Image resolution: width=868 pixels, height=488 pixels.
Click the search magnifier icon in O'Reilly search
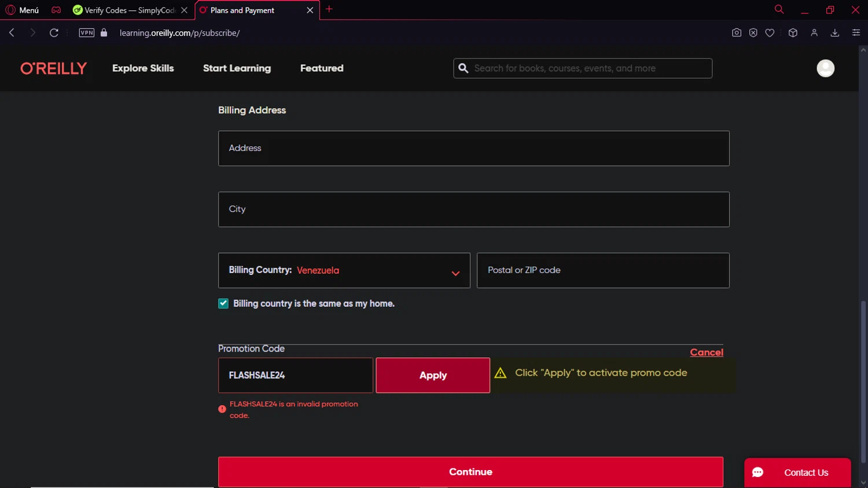464,68
